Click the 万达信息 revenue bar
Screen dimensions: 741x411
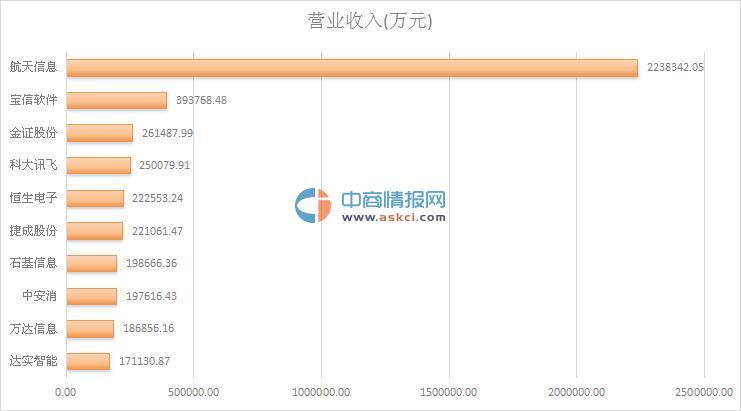click(90, 329)
